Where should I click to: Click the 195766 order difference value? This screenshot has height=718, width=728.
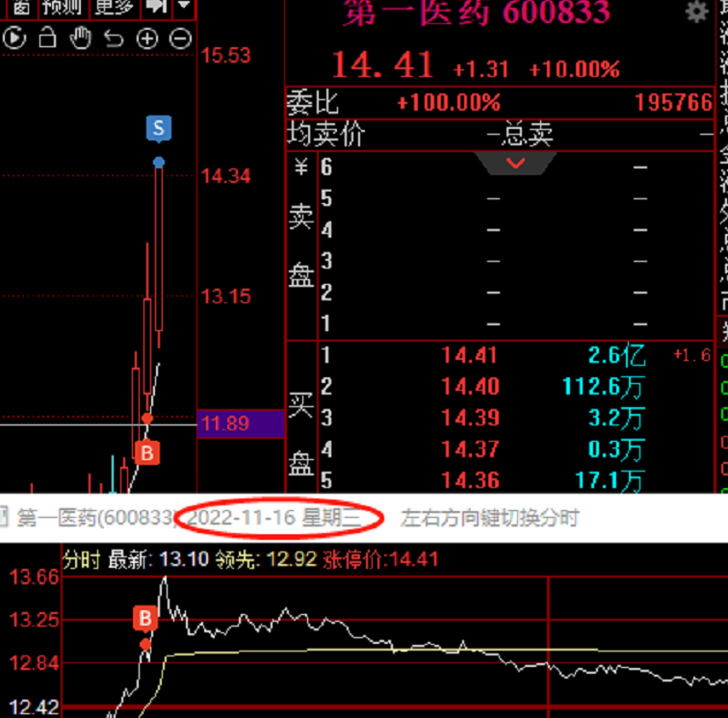point(673,103)
